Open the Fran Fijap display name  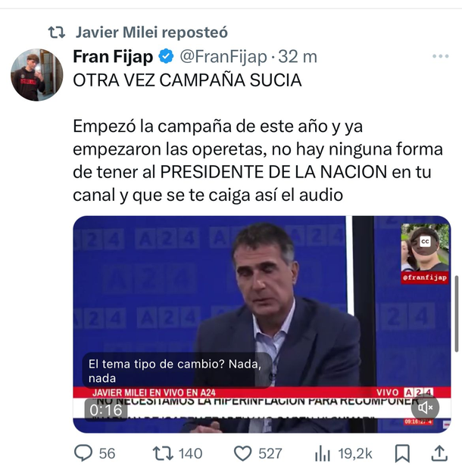click(113, 57)
